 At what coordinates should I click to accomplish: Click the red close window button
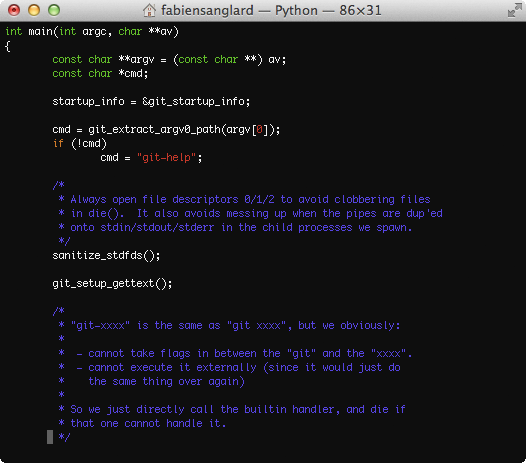pyautogui.click(x=14, y=10)
